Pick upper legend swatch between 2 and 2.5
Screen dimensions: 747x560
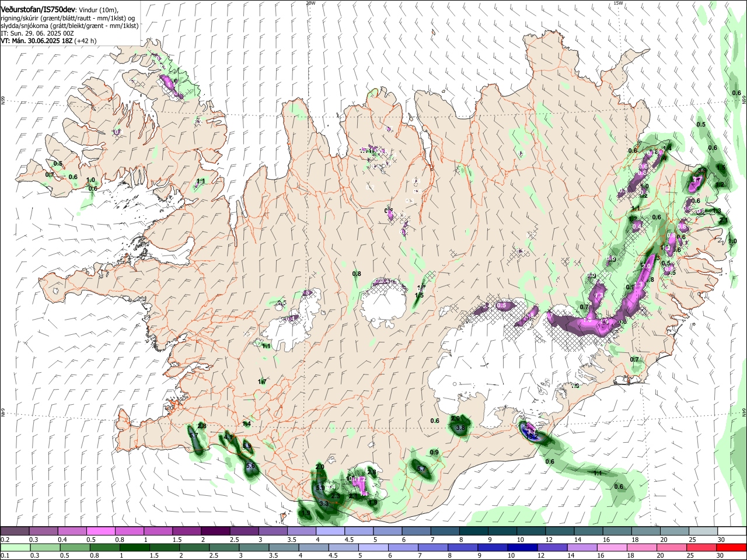coord(216,531)
